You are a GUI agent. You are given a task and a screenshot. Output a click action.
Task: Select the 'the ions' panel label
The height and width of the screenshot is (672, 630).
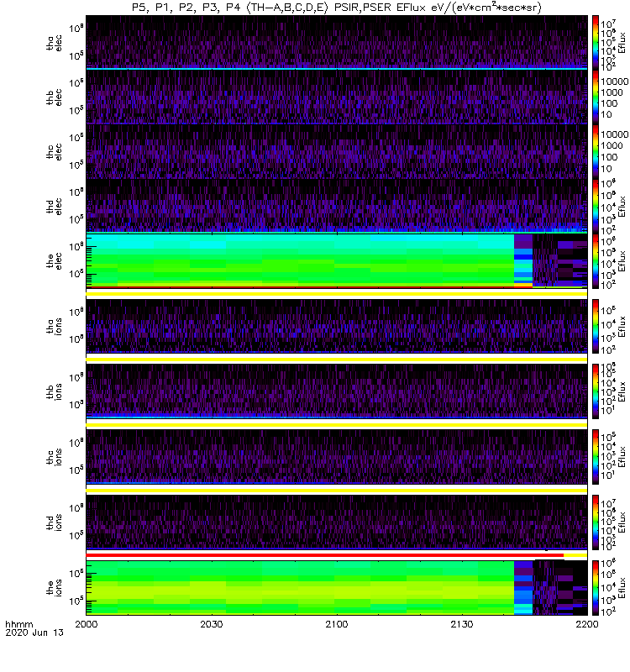pyautogui.click(x=54, y=587)
